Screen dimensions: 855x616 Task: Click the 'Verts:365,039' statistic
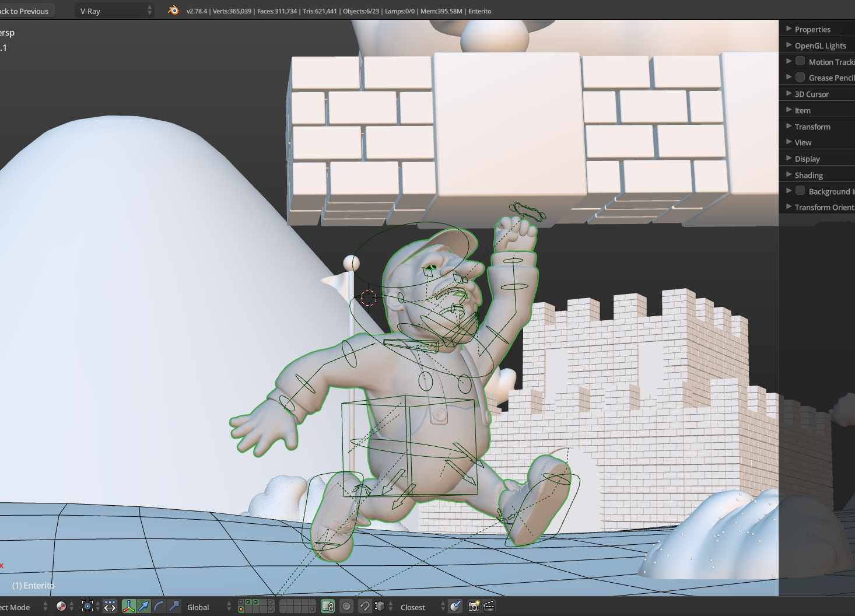pyautogui.click(x=232, y=11)
